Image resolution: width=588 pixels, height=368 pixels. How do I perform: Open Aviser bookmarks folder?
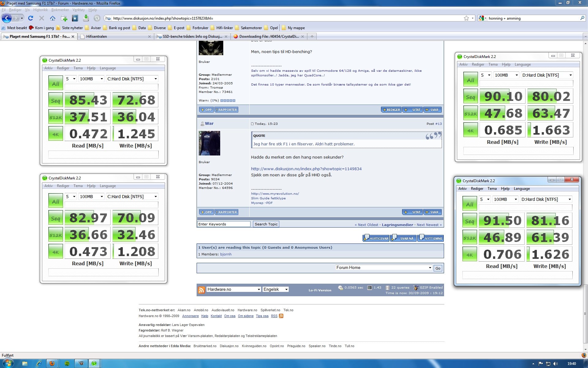[93, 28]
